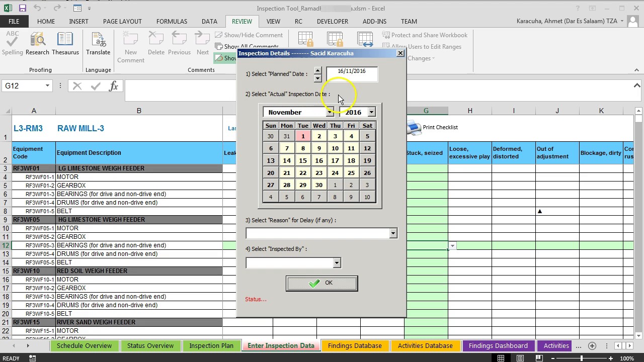This screenshot has height=362, width=644.
Task: Toggle Show/Hide Comment
Action: click(x=249, y=35)
